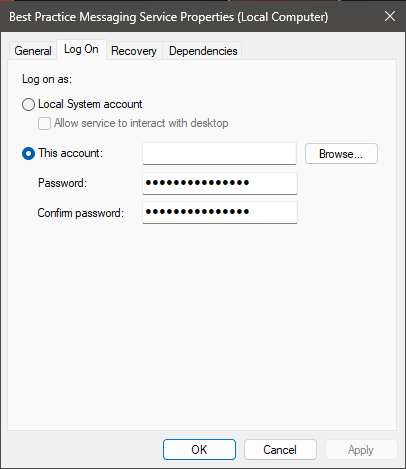Click the Browse button

[341, 154]
